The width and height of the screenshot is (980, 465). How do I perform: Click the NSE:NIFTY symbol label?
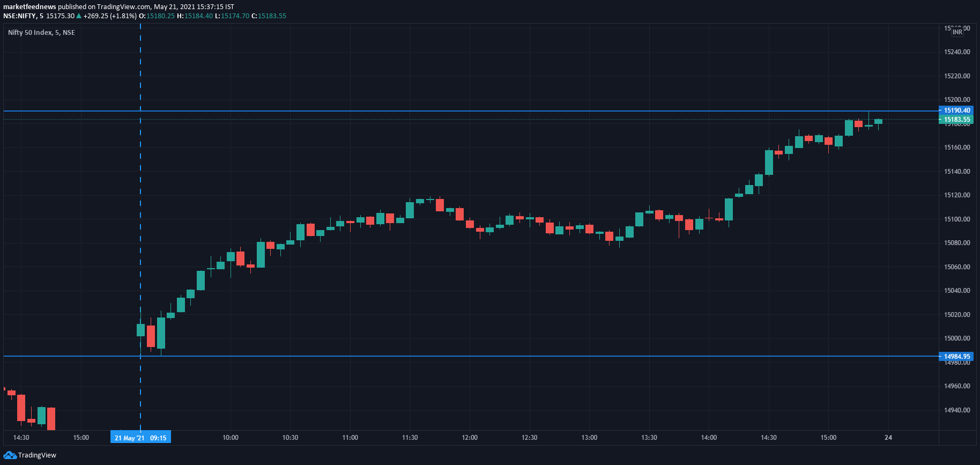19,16
